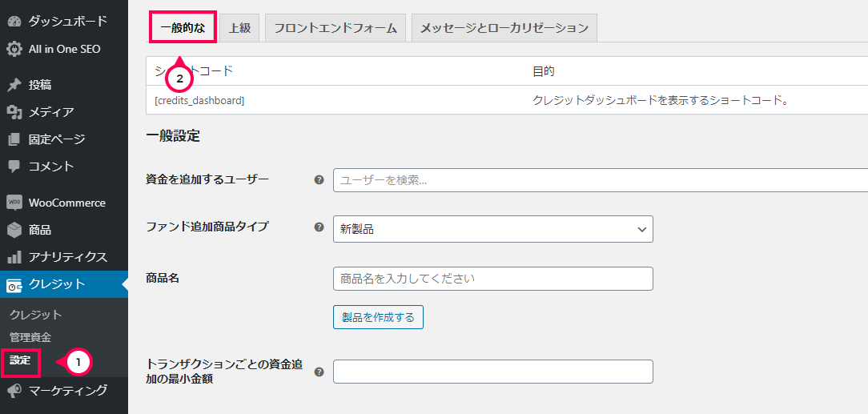The height and width of the screenshot is (414, 868).
Task: Click the WooCommerce logo icon
Action: 14,203
